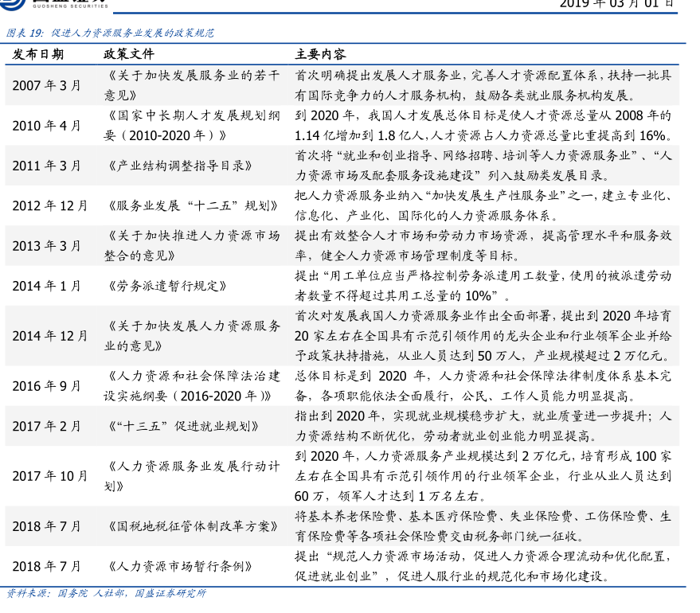Click the Guosheng Securities logo

[57, 4]
